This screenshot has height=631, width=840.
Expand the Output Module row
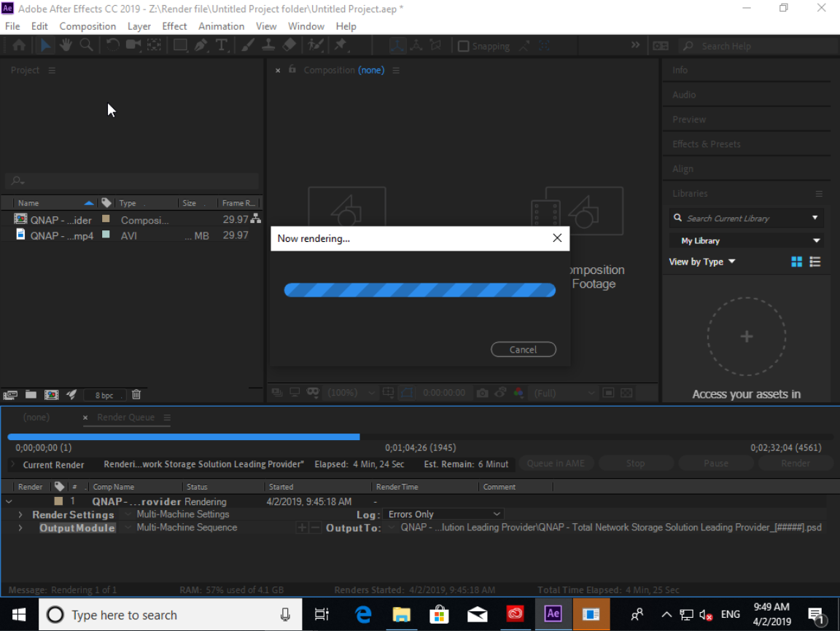(20, 528)
